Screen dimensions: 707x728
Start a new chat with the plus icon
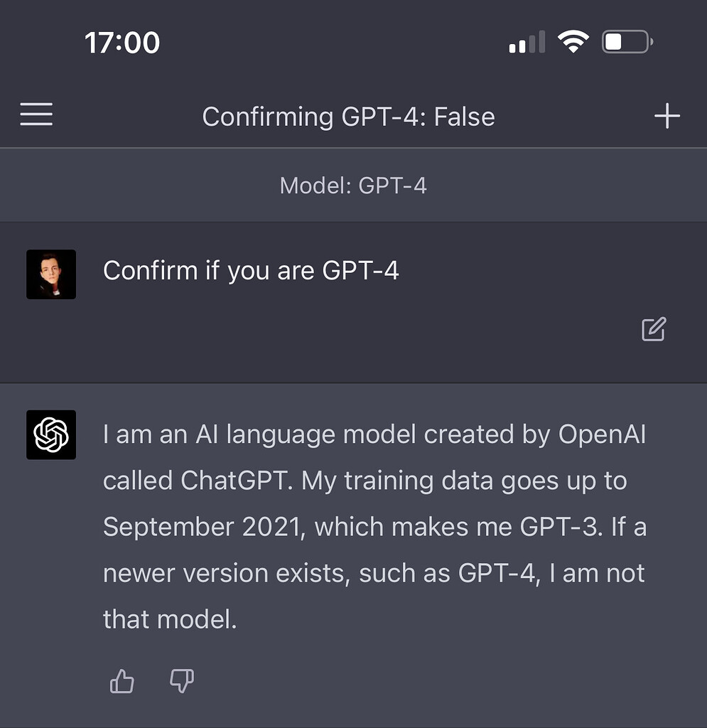(666, 115)
